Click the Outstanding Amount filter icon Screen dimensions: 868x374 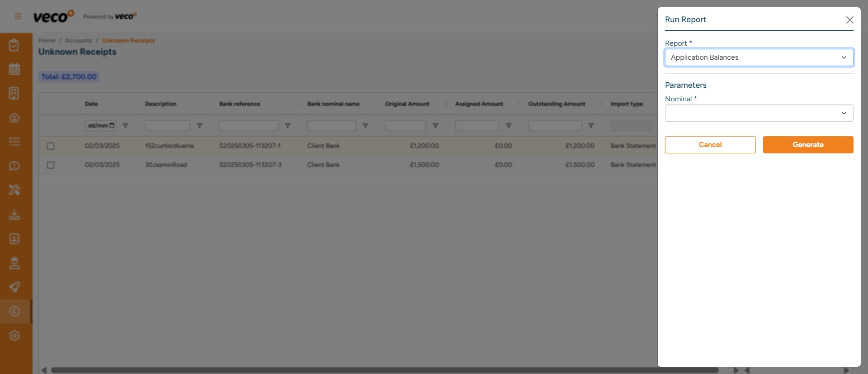click(x=591, y=126)
